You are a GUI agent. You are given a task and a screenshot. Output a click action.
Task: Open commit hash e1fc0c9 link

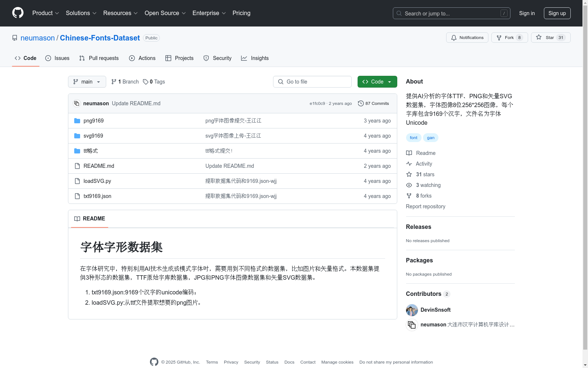[317, 103]
